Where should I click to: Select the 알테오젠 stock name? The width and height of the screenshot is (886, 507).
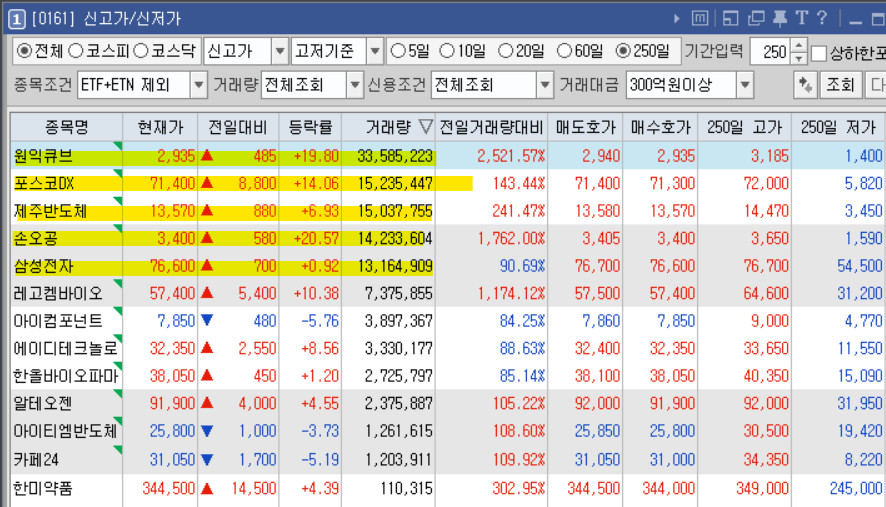[x=43, y=404]
